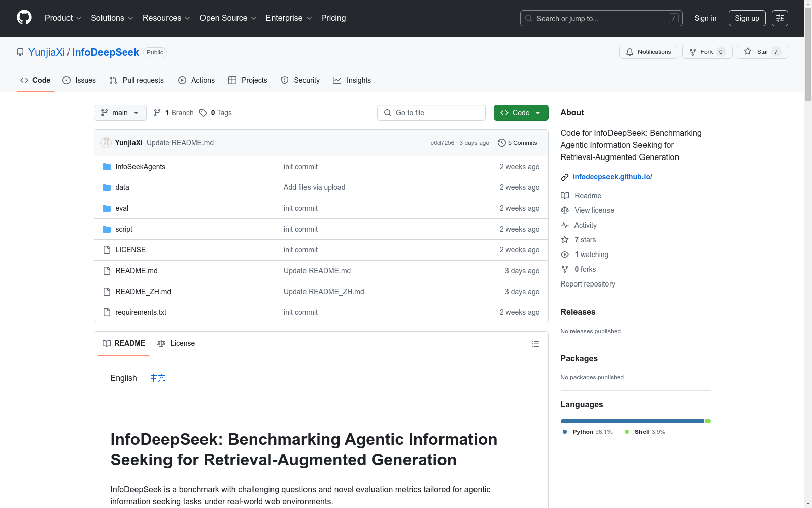Select the README tab

pyautogui.click(x=124, y=343)
